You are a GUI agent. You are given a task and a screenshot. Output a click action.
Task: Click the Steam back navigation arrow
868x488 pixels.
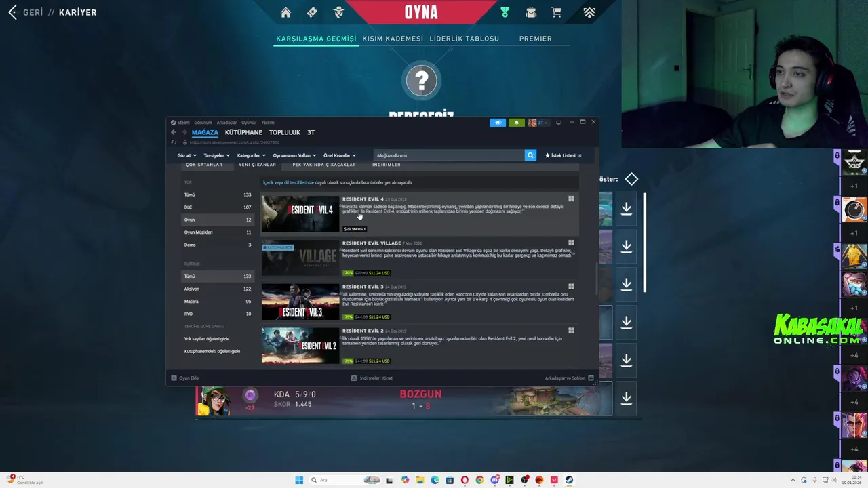pos(174,132)
